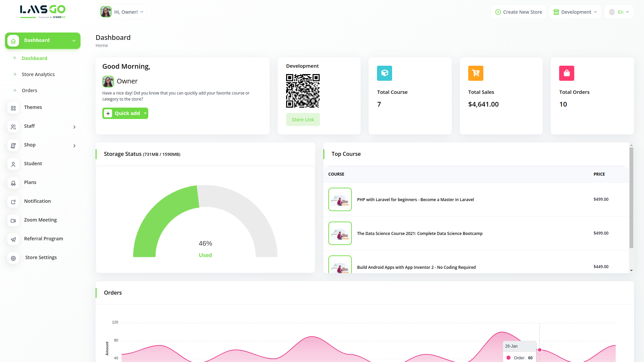This screenshot has height=362, width=644.
Task: Open Store Settings gear icon
Action: click(x=13, y=258)
